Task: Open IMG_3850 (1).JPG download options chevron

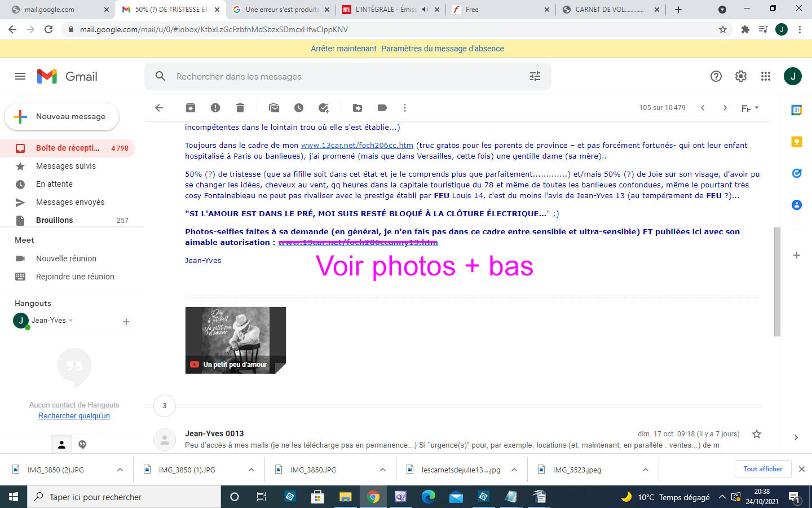Action: 251,470
